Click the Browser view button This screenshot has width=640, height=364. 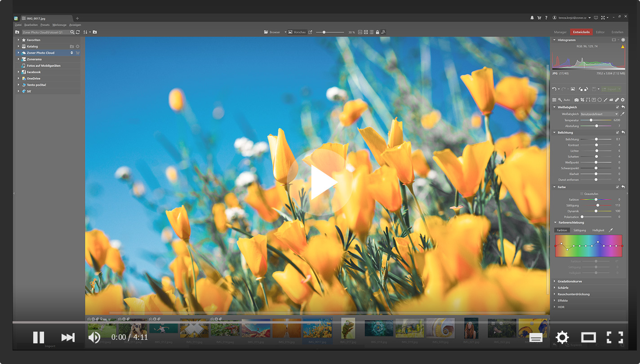tap(272, 32)
